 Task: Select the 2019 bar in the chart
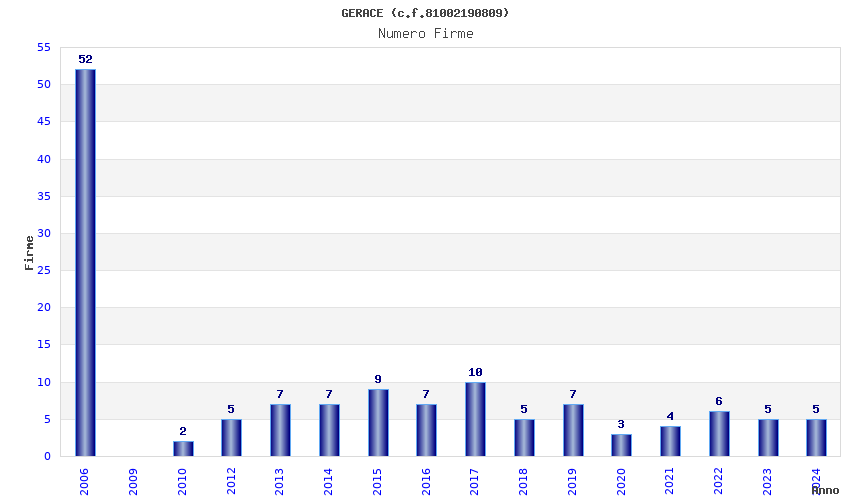coord(573,430)
